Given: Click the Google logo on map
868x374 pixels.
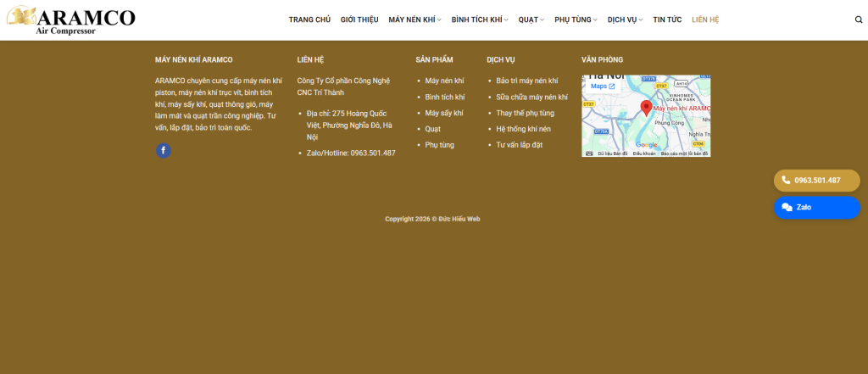Looking at the screenshot, I should [646, 145].
